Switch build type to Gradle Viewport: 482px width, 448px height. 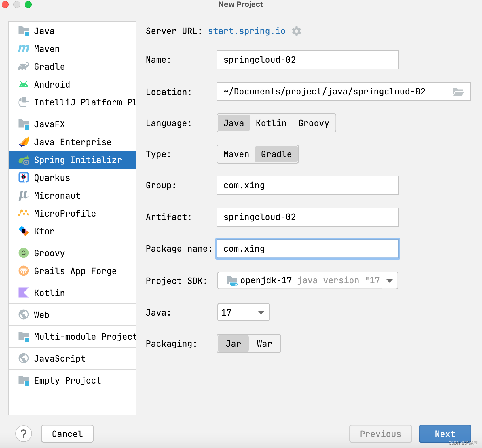[276, 154]
